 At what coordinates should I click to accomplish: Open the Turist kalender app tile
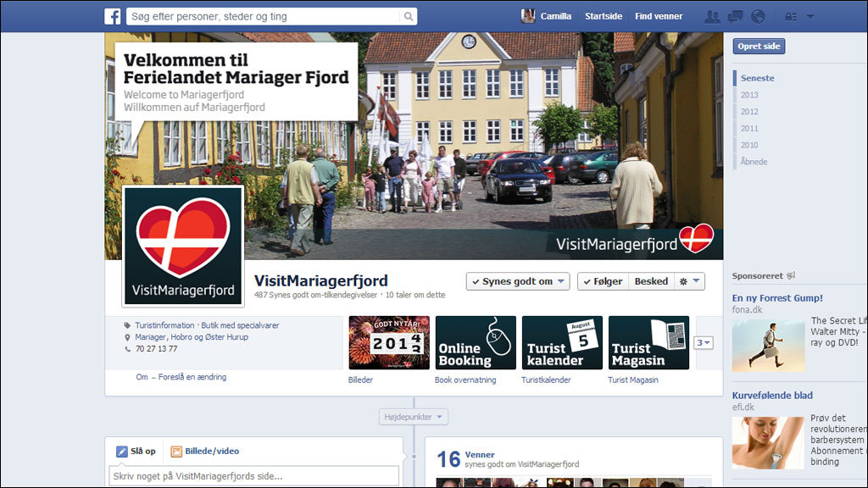click(x=563, y=342)
